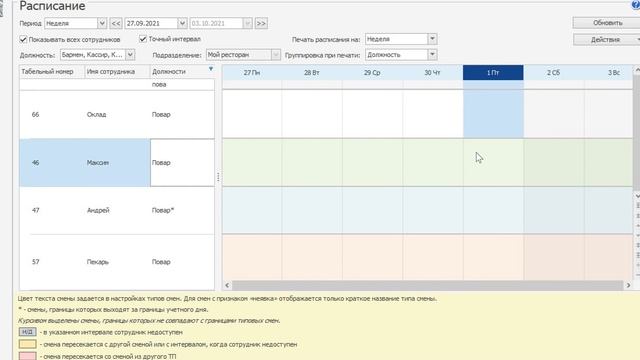The width and height of the screenshot is (640, 360).
Task: Open the Подразделение dropdown Мой ресторан
Action: [x=276, y=55]
